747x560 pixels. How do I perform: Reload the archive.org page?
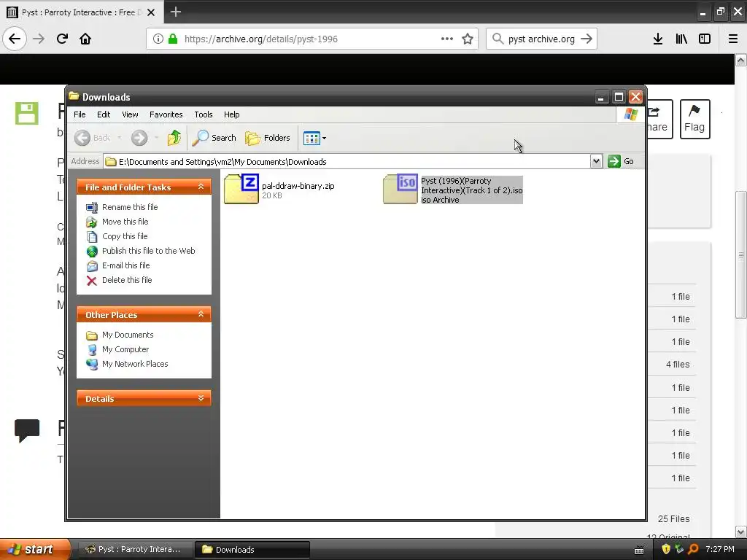point(62,39)
